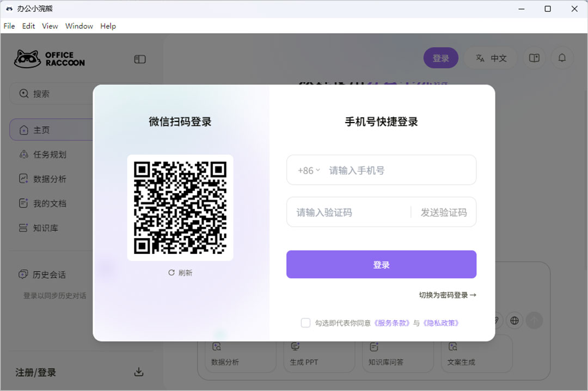Check the agreement checkbox for 服务条款
The width and height of the screenshot is (588, 391).
305,322
